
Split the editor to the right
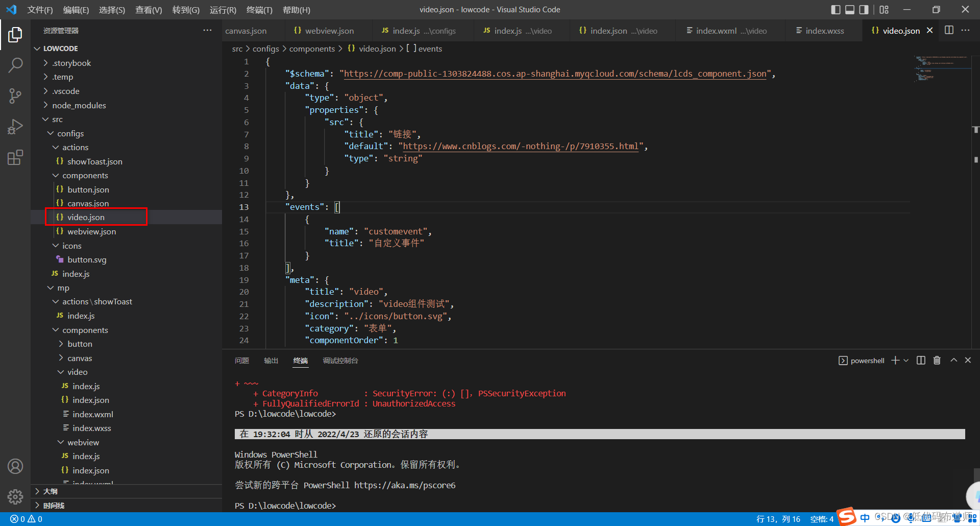point(949,30)
